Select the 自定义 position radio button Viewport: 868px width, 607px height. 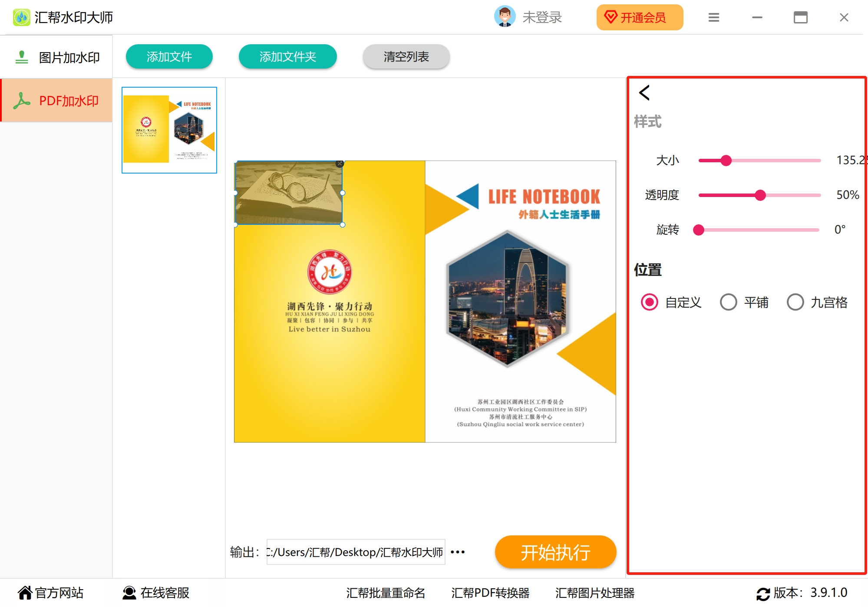650,302
